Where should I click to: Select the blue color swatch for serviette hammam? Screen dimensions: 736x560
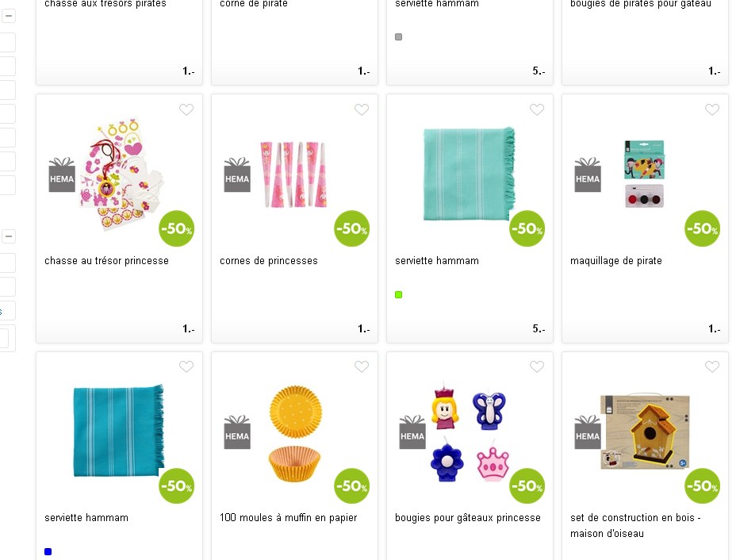[x=48, y=551]
